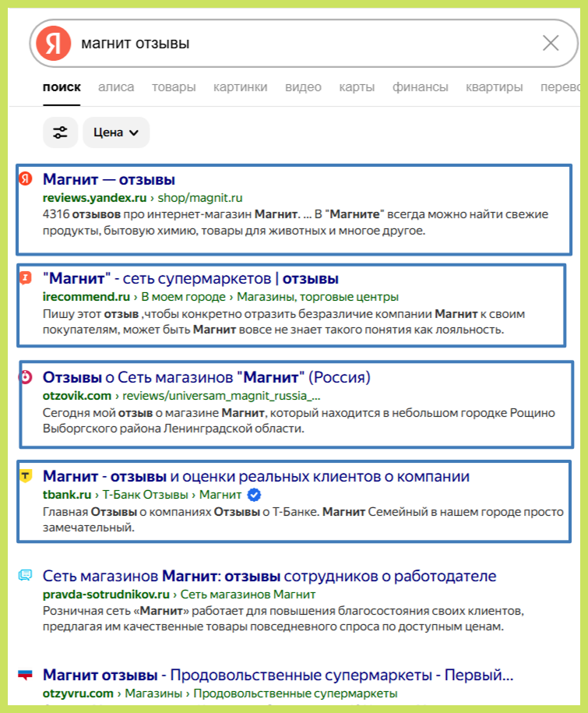Image resolution: width=588 pixels, height=713 pixels.
Task: Open 'Магнит — отзывы' result title
Action: (x=109, y=179)
